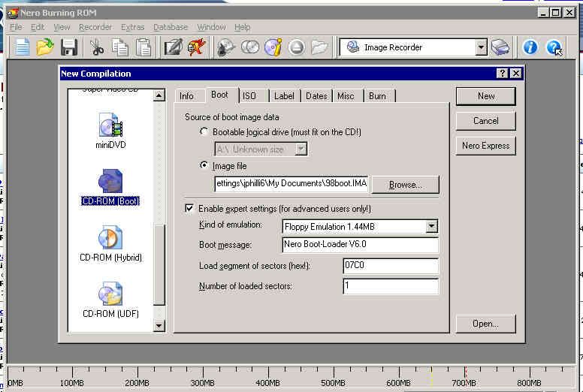The image size is (583, 392).
Task: Open the File menu
Action: 16,27
